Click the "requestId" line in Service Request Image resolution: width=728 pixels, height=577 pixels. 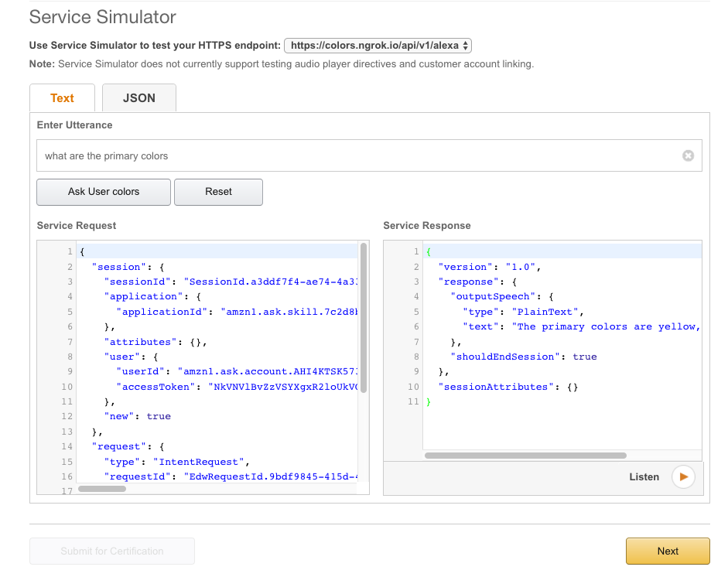(231, 476)
